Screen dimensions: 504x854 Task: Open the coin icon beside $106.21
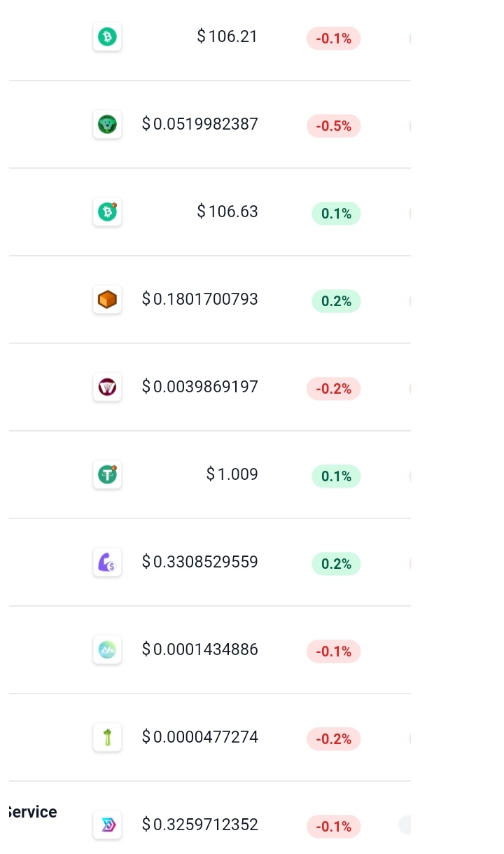coord(107,36)
